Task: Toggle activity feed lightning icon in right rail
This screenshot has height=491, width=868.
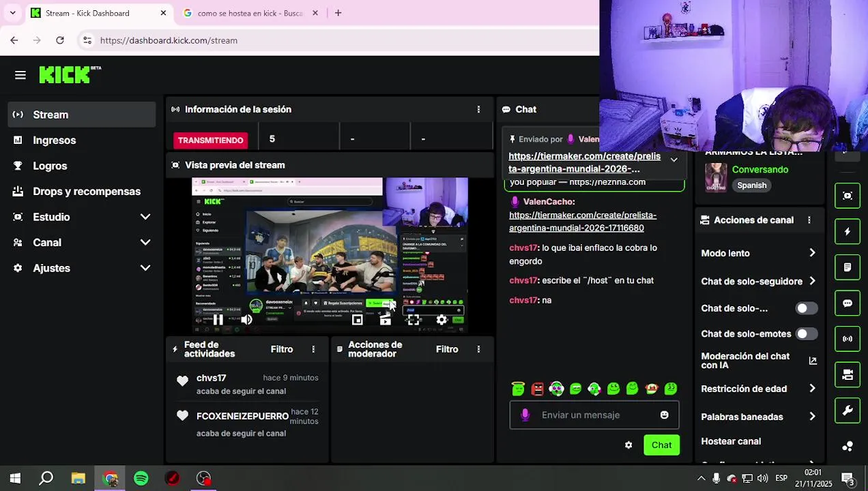Action: point(848,232)
